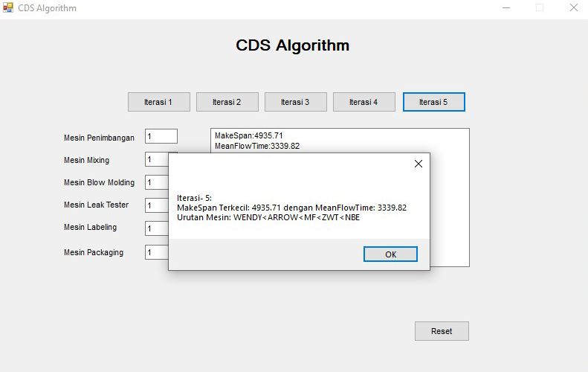Image resolution: width=588 pixels, height=372 pixels.
Task: Click OK in the result dialog
Action: [390, 254]
